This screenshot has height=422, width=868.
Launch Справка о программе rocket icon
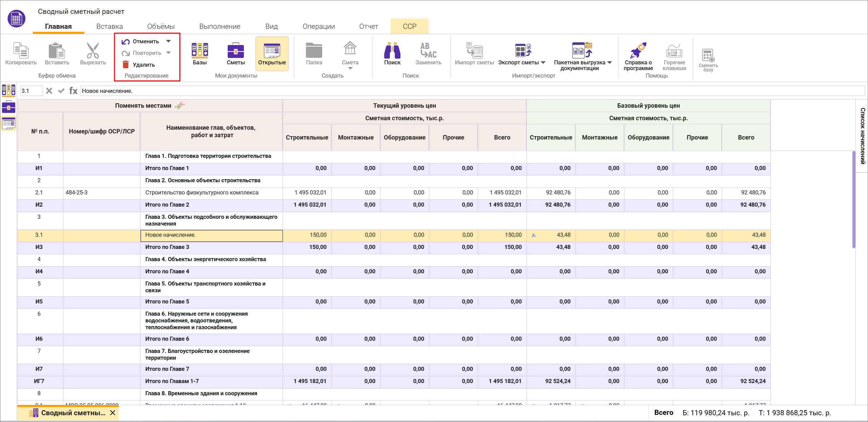(x=638, y=51)
